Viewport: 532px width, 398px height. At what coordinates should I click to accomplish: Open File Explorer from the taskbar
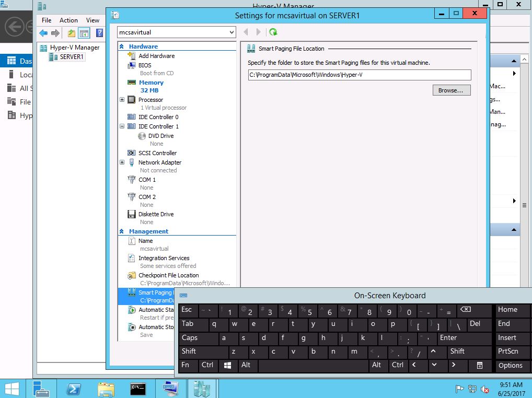(106, 389)
